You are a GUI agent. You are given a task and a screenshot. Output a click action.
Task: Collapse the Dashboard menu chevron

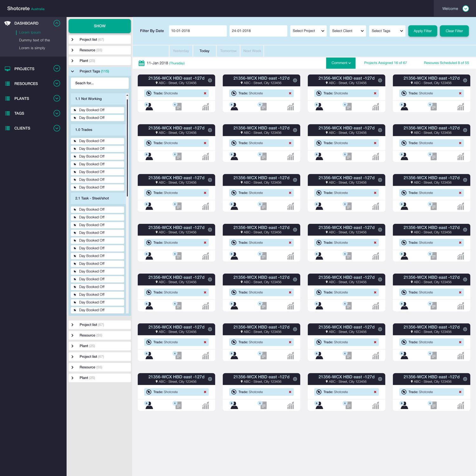(57, 23)
